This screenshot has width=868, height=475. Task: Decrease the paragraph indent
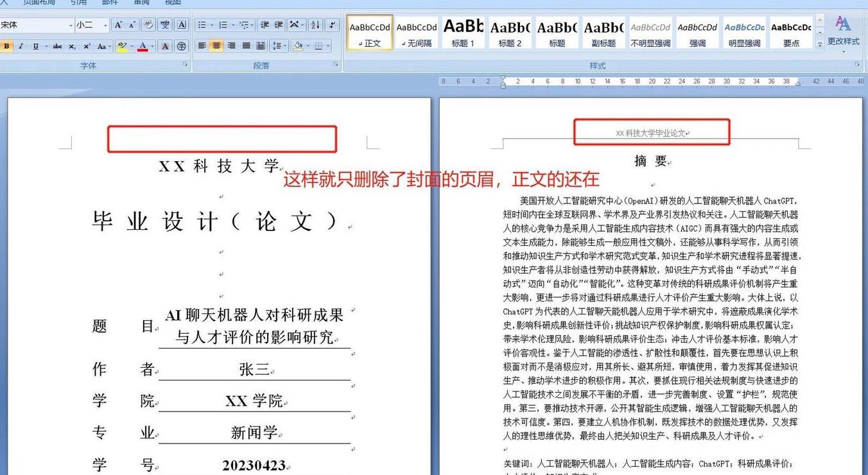[264, 25]
